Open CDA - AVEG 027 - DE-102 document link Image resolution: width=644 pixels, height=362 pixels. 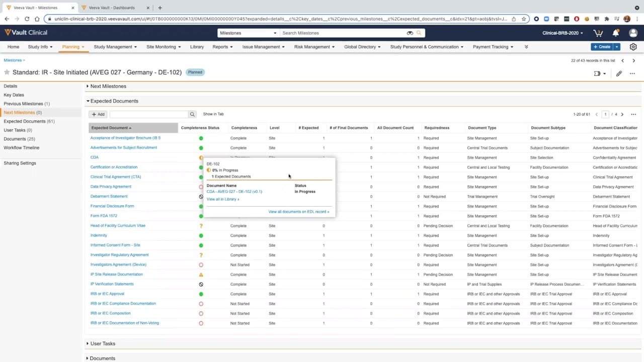[234, 192]
